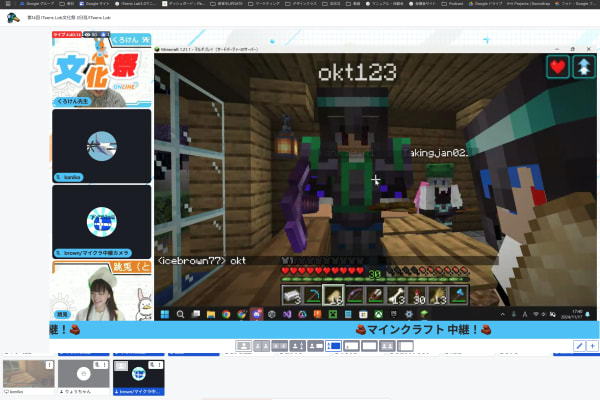Select the first layout preset button
This screenshot has width=600, height=400.
[243, 346]
